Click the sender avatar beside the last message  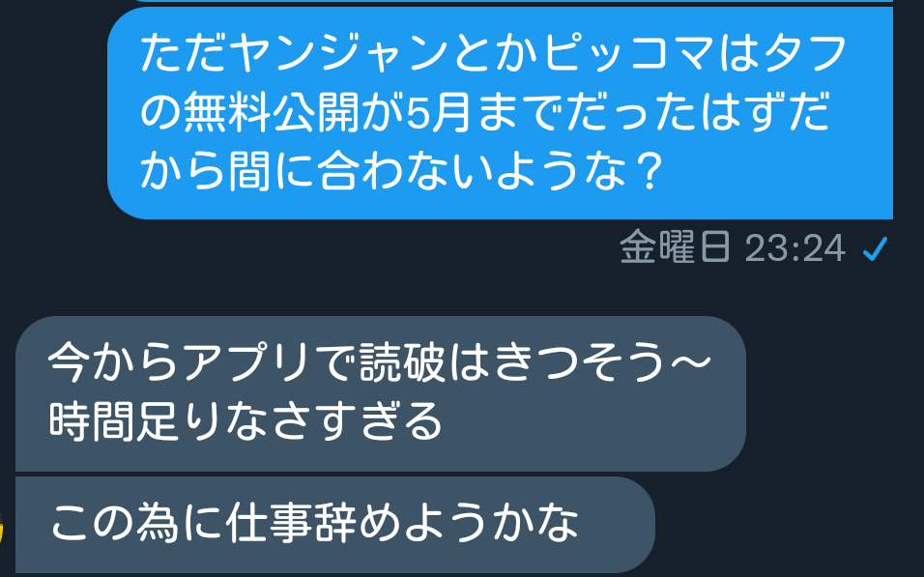pyautogui.click(x=2, y=527)
